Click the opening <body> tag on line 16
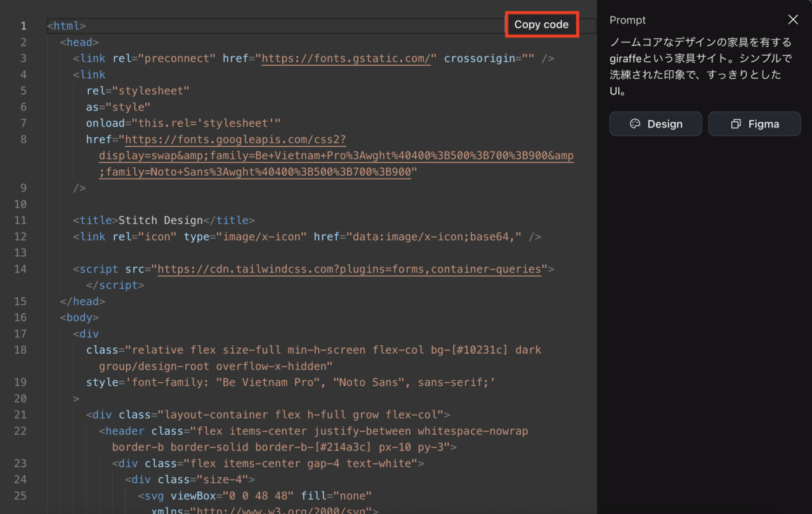The image size is (812, 514). (x=79, y=318)
